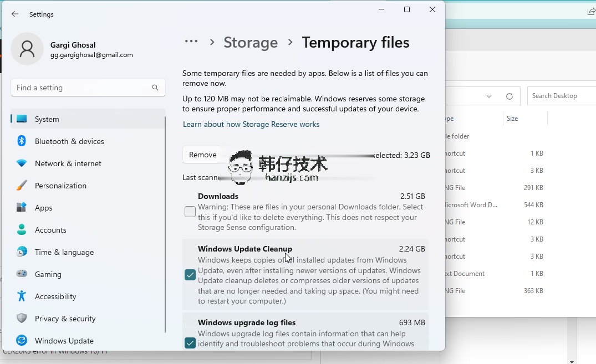Open Accounts settings page
Screen dimensions: 596x364
[x=88, y=230]
